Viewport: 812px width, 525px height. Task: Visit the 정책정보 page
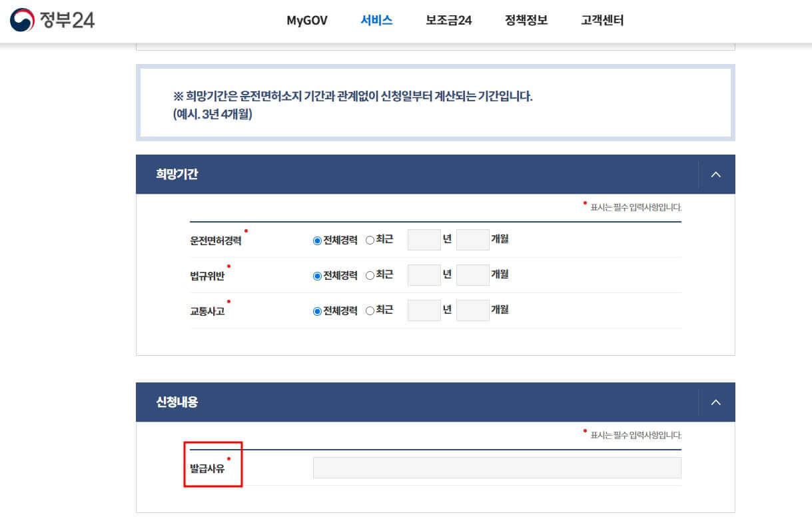526,21
